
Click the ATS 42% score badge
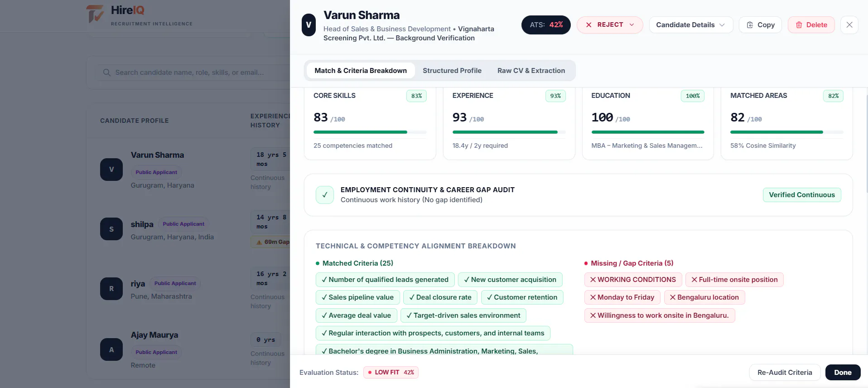(x=546, y=25)
